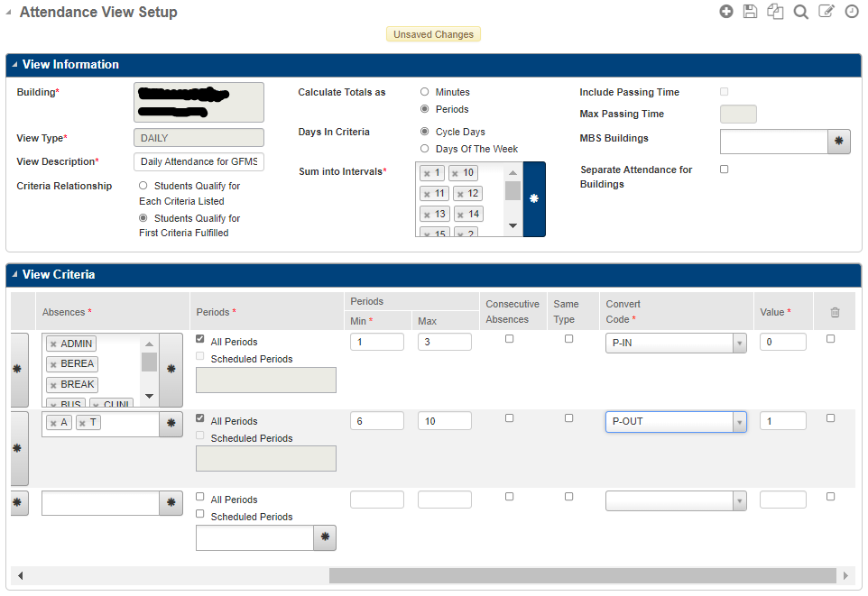This screenshot has width=868, height=596.
Task: Enable the Include Passing Time checkbox
Action: (723, 91)
